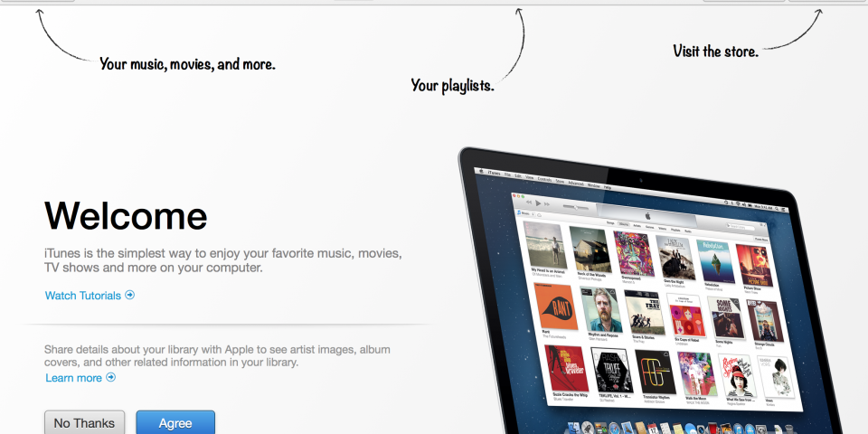This screenshot has height=434, width=868.
Task: Select the My Head Is an Animal album
Action: tap(545, 246)
